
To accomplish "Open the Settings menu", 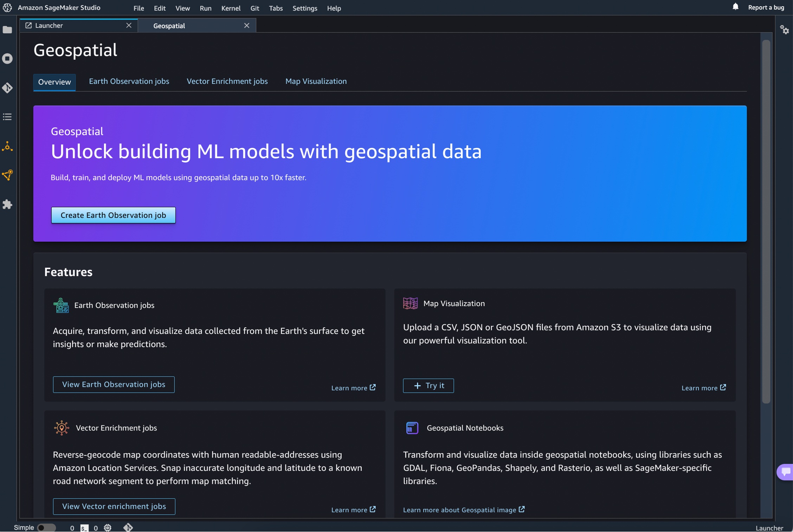I will (x=304, y=8).
